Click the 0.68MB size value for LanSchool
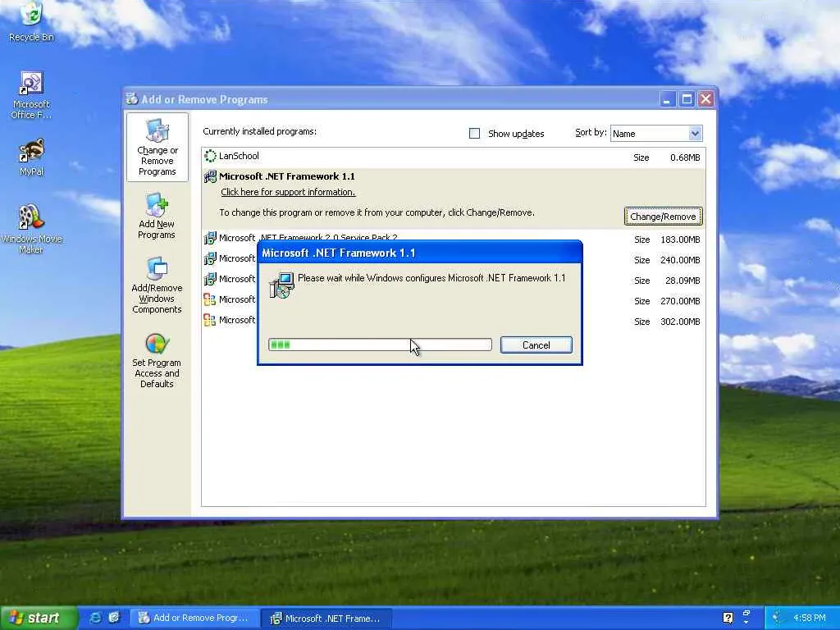The image size is (840, 630). pos(685,157)
